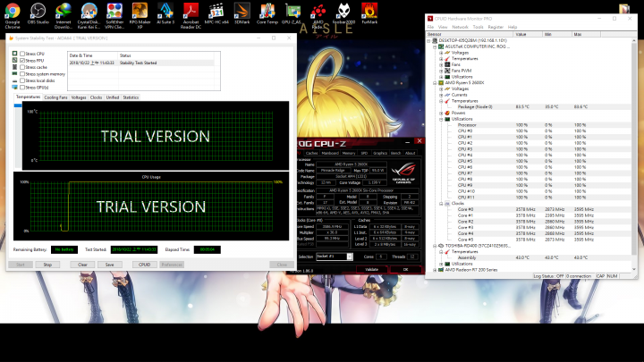
Task: Enable the Stress local disks checkbox
Action: point(22,80)
